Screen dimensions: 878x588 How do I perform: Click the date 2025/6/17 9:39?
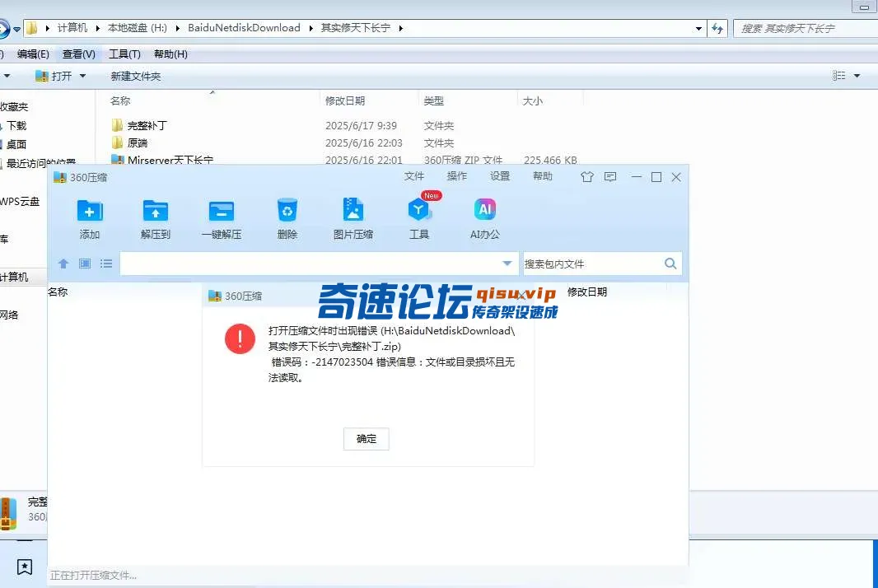tap(362, 126)
